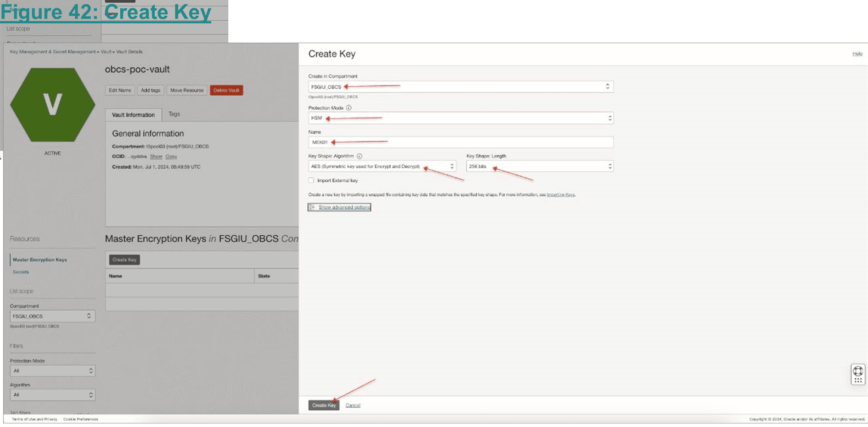Click Create Key above the keys table
The image size is (868, 427).
[x=124, y=260]
